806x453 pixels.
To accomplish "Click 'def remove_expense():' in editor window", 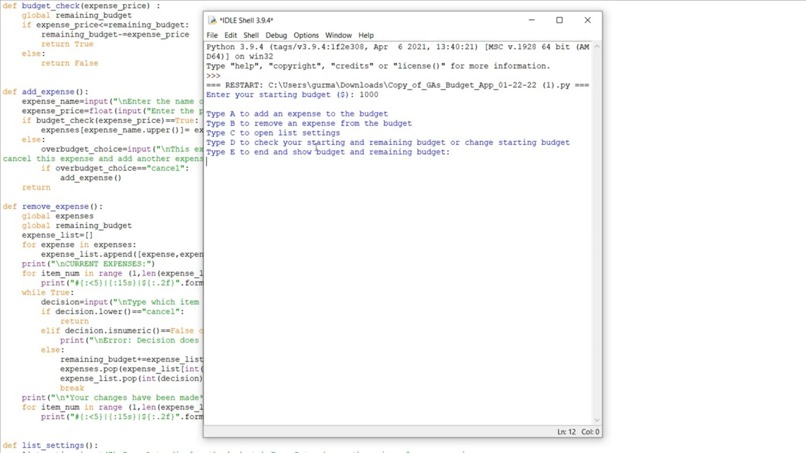I will click(x=52, y=206).
